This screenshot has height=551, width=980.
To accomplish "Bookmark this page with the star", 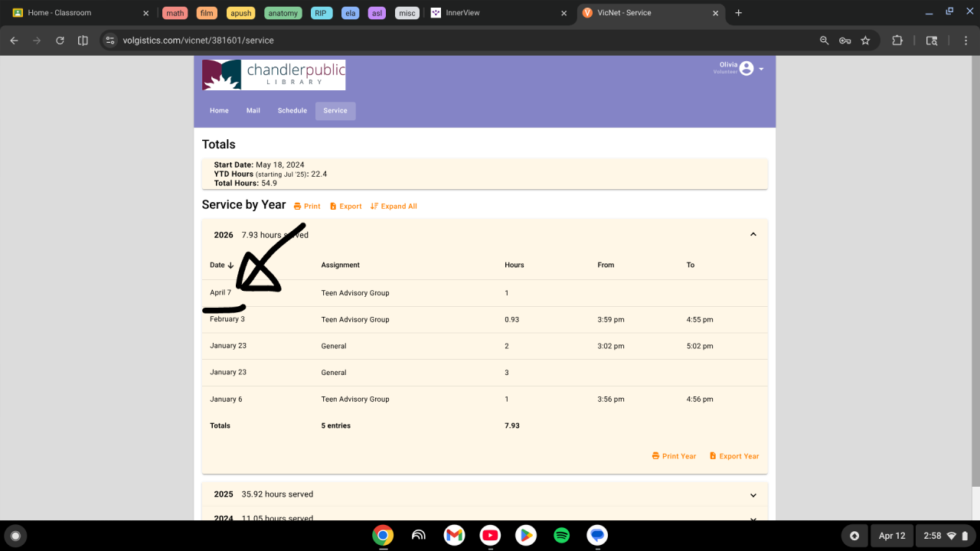I will coord(865,41).
